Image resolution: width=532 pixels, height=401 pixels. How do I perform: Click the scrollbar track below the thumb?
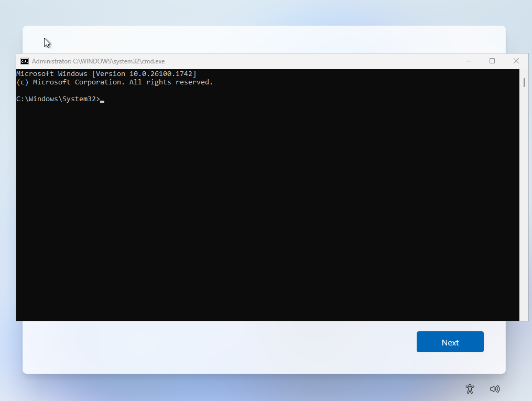(524, 210)
